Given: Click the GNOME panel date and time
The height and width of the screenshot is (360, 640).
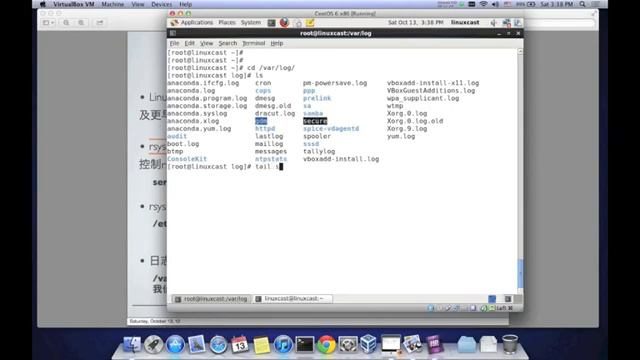Looking at the screenshot, I should pos(416,22).
